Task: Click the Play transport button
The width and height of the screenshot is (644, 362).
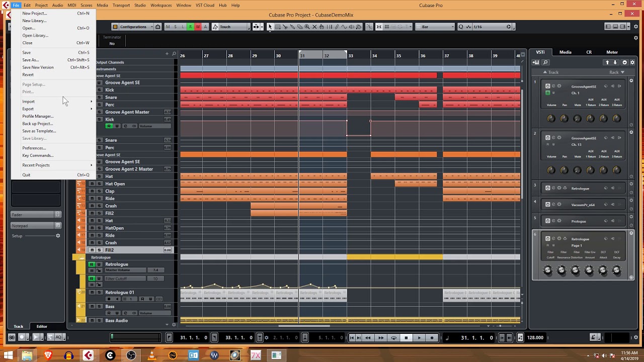Action: click(419, 337)
